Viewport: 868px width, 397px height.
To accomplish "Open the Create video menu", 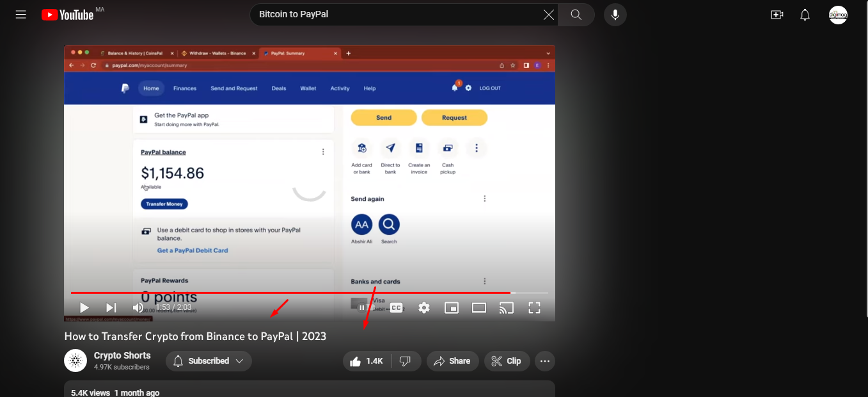I will click(777, 15).
